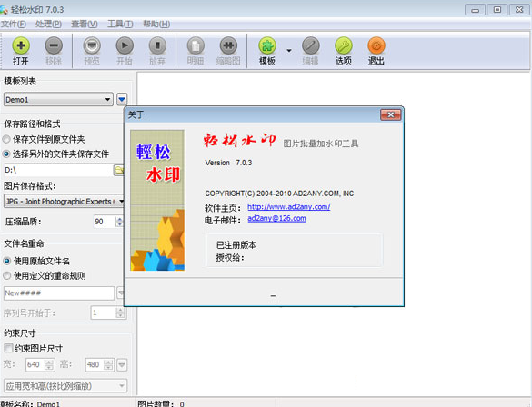The image size is (532, 407).
Task: Minimize the main 轻松水印 window
Action: [x=475, y=10]
